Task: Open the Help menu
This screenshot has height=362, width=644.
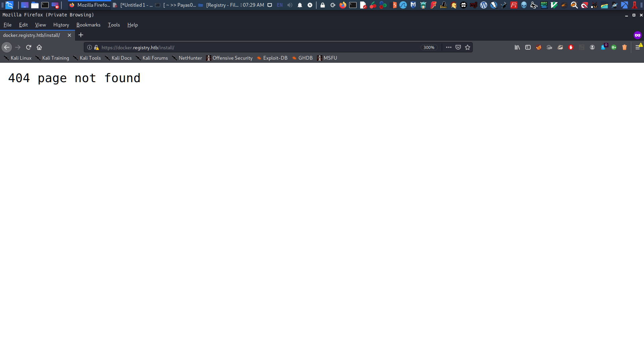Action: [132, 25]
